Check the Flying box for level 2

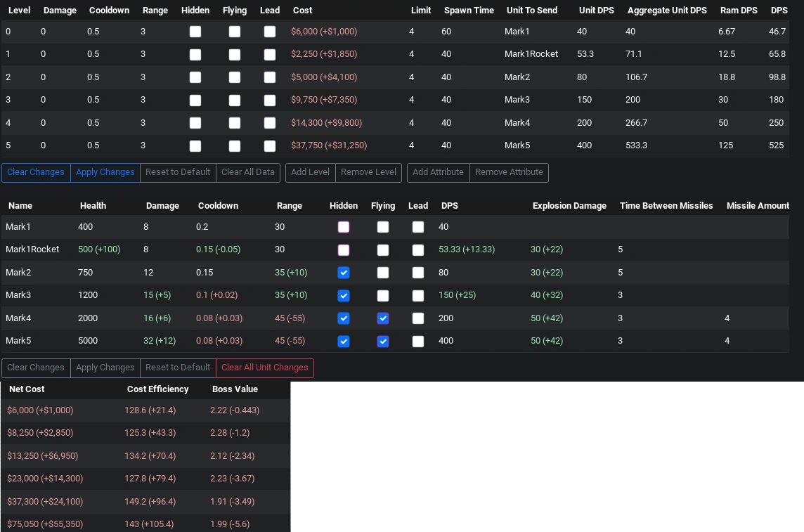click(x=235, y=77)
